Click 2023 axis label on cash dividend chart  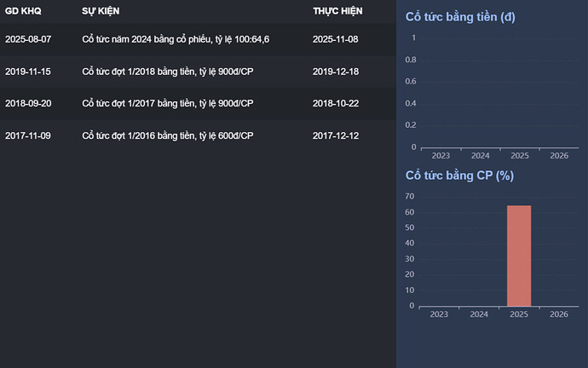441,156
